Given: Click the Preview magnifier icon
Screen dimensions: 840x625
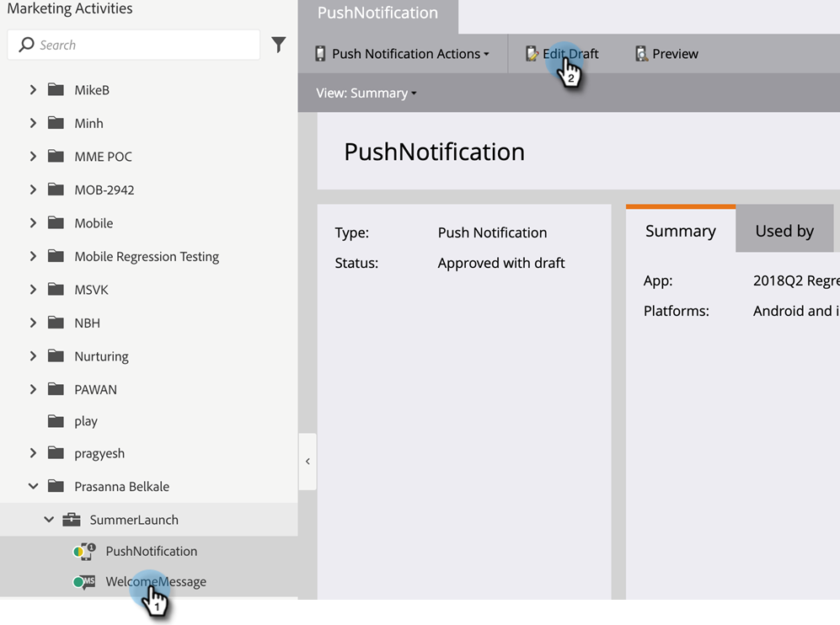Looking at the screenshot, I should pyautogui.click(x=641, y=54).
